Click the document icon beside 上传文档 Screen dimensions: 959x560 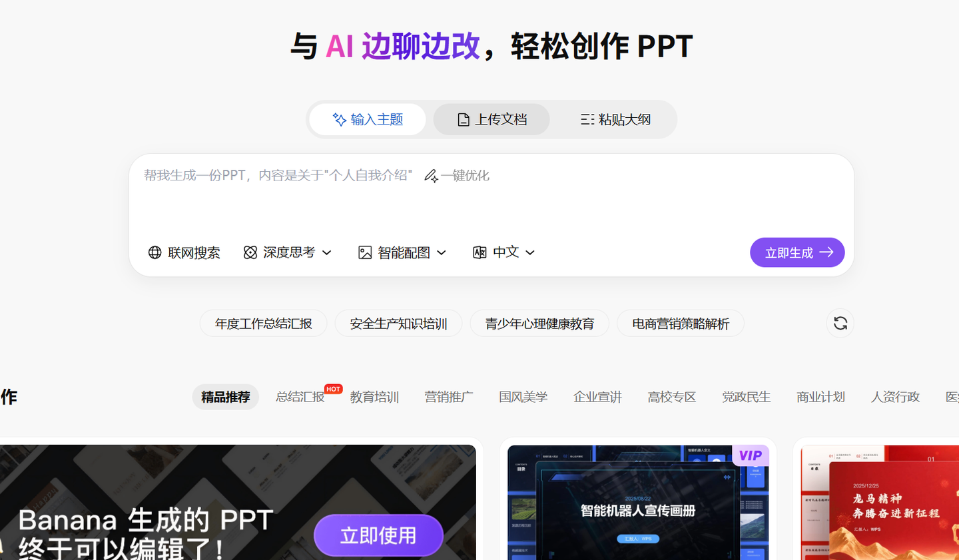[x=464, y=120]
